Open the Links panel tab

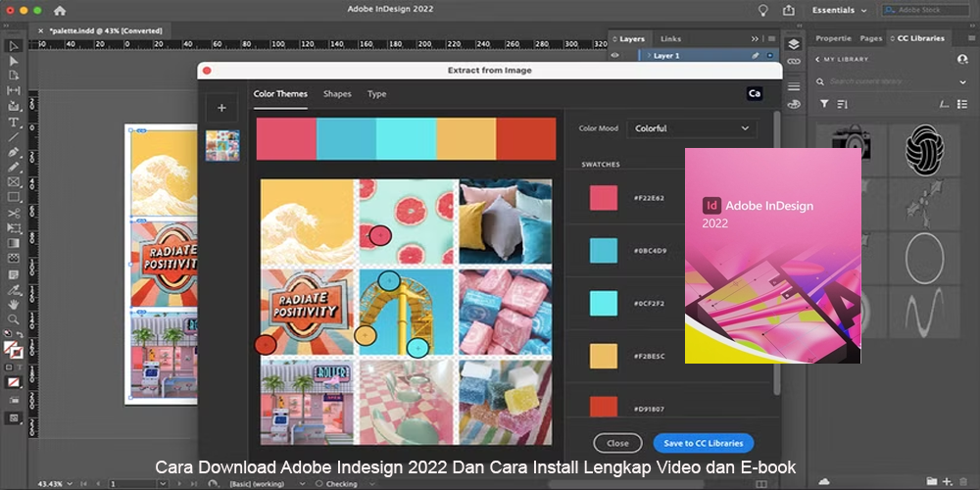670,39
